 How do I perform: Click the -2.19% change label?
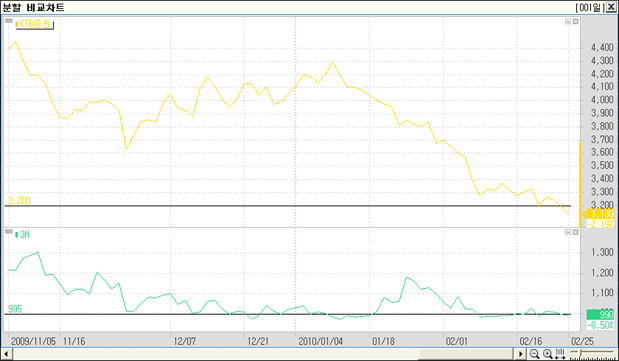600,224
